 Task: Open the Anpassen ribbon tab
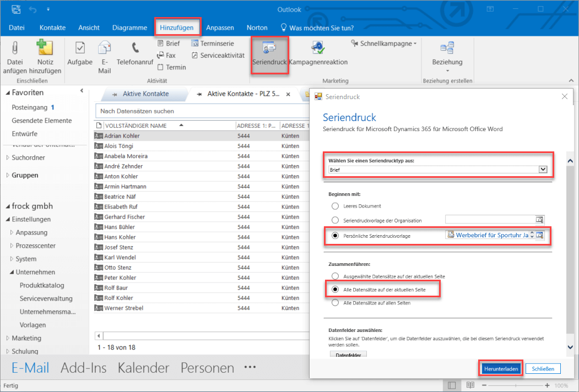220,28
